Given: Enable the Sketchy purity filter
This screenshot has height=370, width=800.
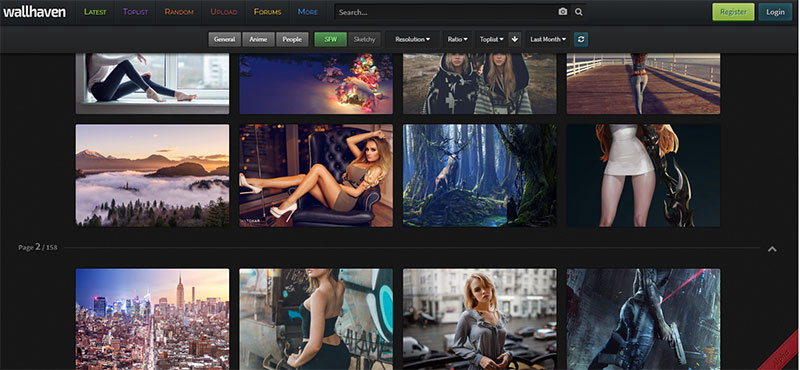Looking at the screenshot, I should pos(364,39).
